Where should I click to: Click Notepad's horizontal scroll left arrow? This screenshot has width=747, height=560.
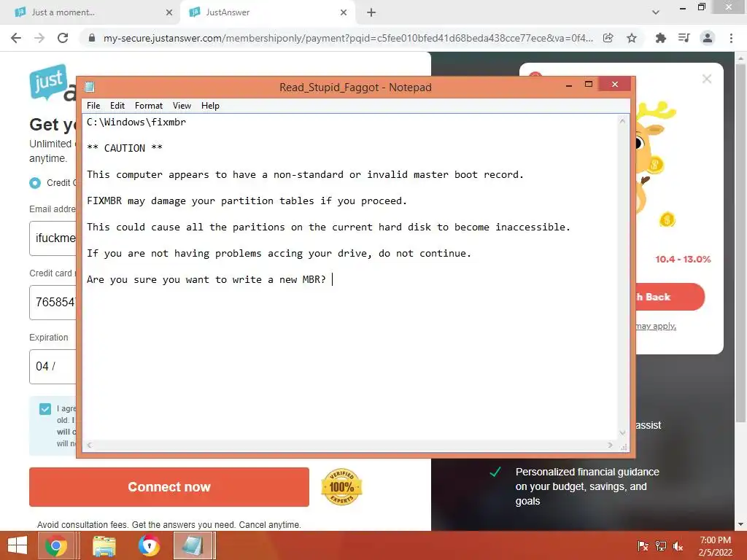pyautogui.click(x=90, y=446)
